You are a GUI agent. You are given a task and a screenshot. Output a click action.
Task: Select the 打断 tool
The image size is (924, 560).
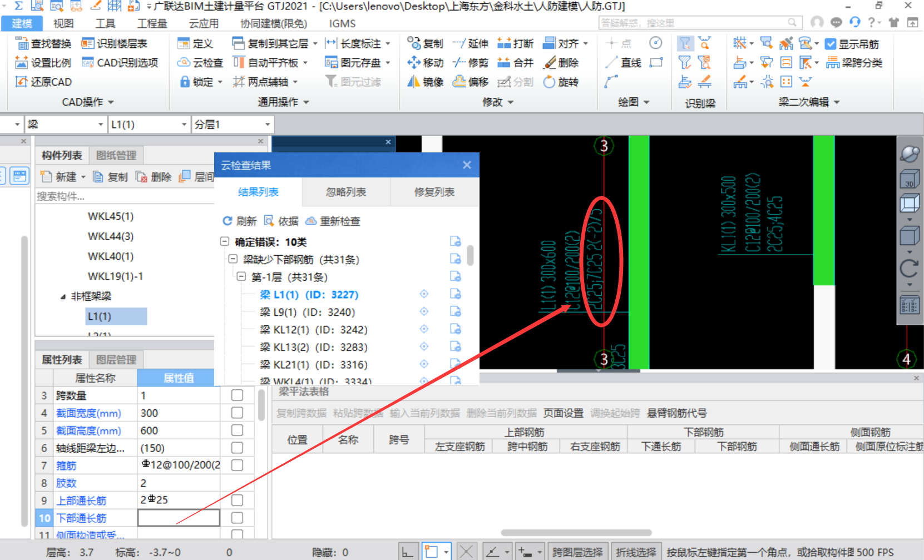516,44
